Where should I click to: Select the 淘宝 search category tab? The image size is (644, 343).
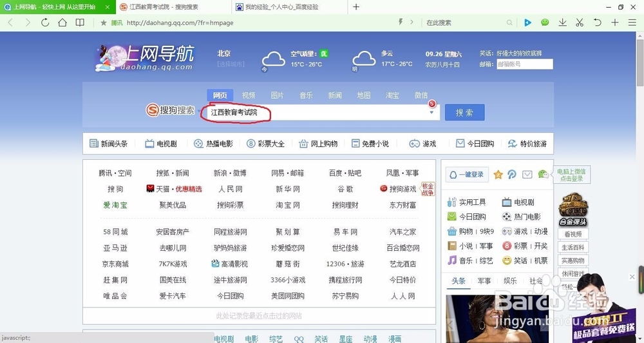[392, 95]
